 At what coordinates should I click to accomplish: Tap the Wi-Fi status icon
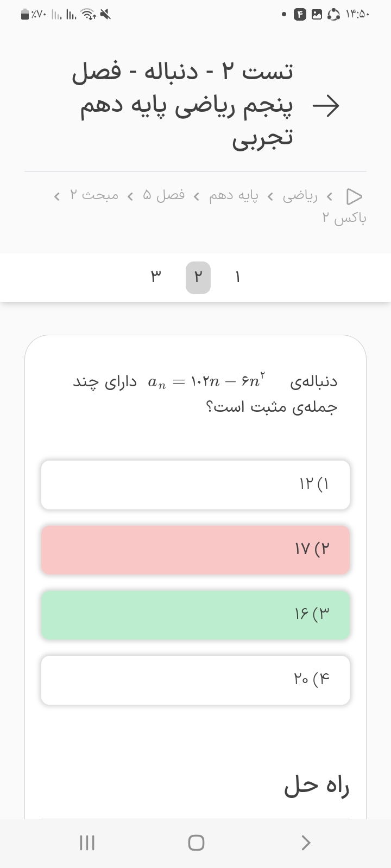pyautogui.click(x=87, y=15)
